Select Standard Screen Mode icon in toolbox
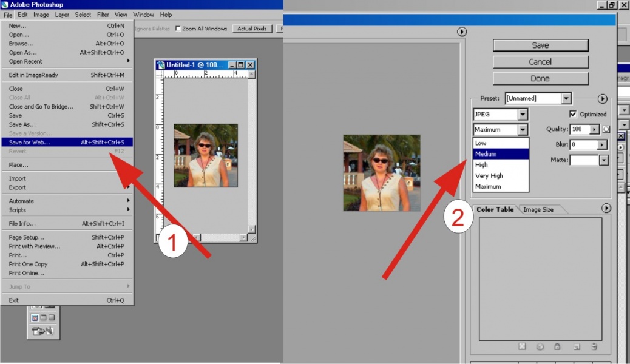The height and width of the screenshot is (364, 630). (x=35, y=317)
